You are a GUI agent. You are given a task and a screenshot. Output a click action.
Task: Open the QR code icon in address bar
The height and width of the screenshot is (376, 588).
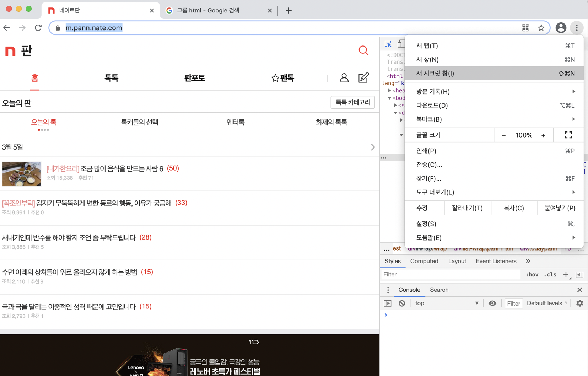click(525, 28)
